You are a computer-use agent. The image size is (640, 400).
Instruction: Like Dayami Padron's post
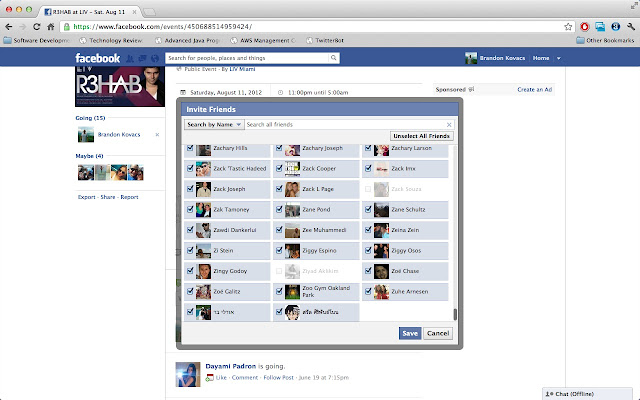[221, 378]
